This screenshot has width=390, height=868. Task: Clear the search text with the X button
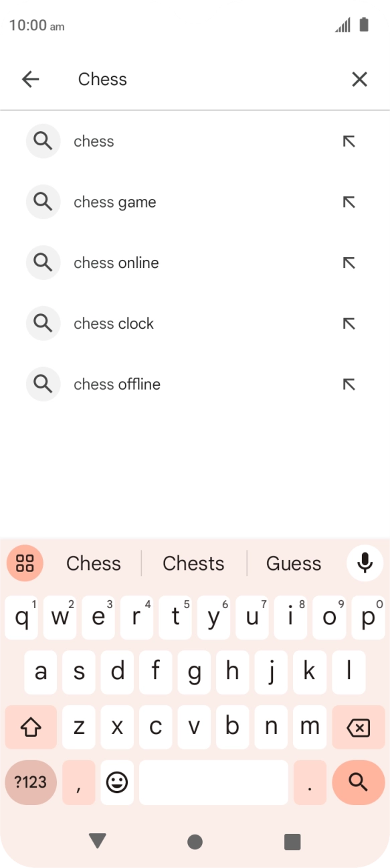point(359,79)
